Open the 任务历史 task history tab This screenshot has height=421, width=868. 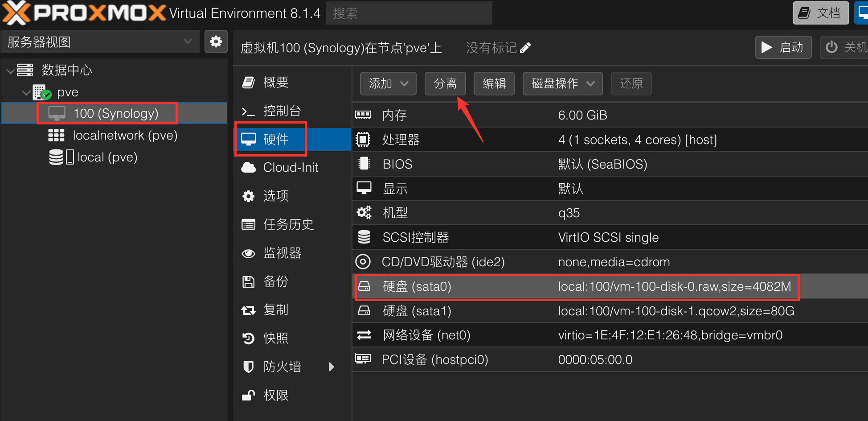292,224
